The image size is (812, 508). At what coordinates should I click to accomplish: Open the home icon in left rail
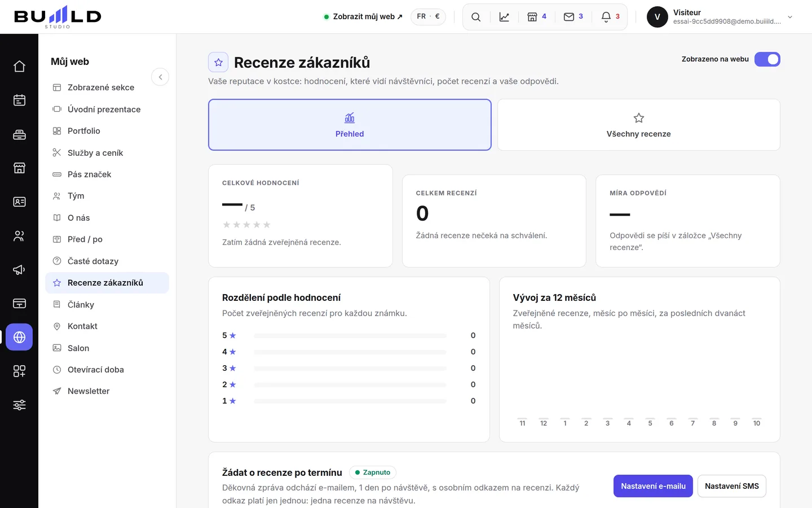(19, 66)
